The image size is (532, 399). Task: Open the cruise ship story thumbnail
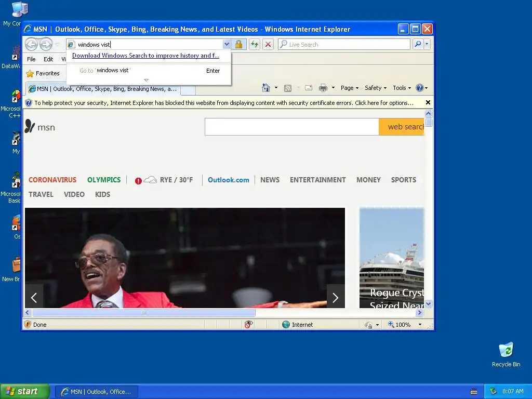392,258
